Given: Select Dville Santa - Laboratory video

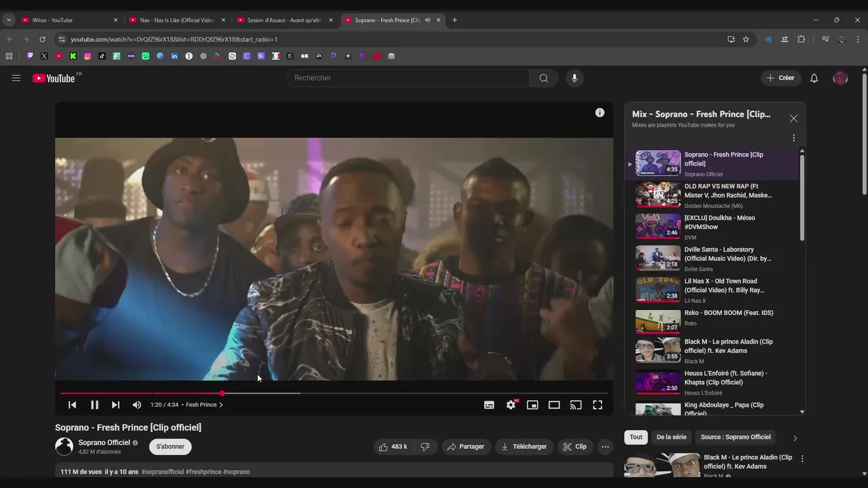Looking at the screenshot, I should pos(712,258).
